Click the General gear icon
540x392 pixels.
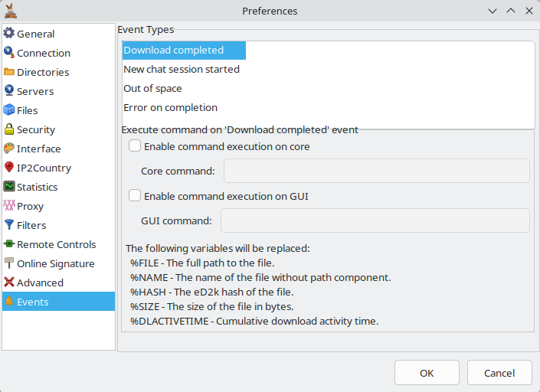pos(9,34)
